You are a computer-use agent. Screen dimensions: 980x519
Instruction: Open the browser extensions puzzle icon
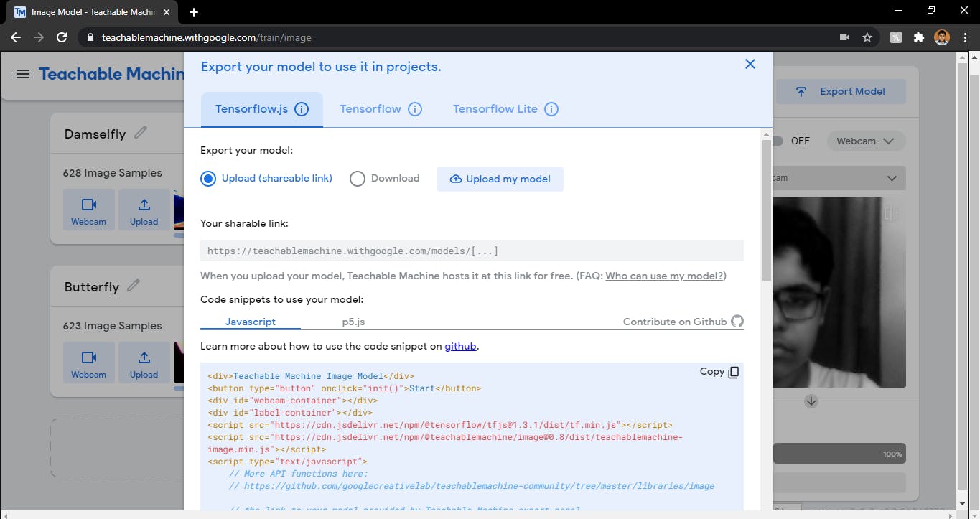point(918,37)
